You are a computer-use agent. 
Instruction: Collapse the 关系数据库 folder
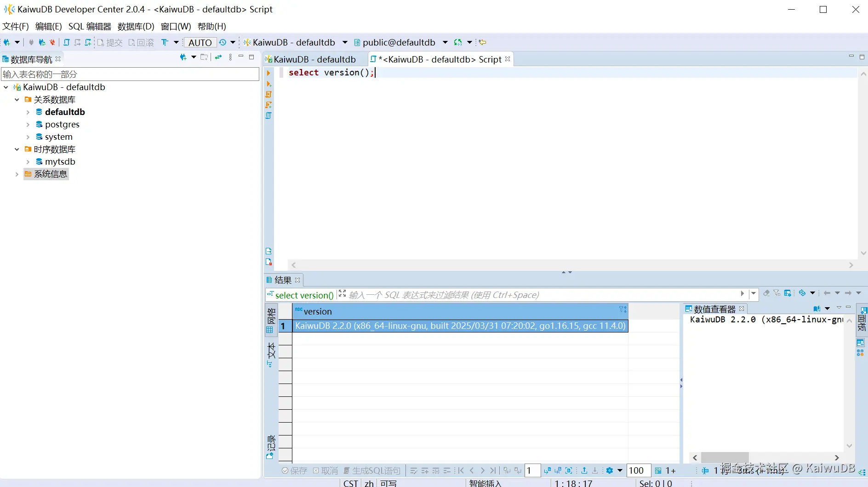pyautogui.click(x=17, y=100)
